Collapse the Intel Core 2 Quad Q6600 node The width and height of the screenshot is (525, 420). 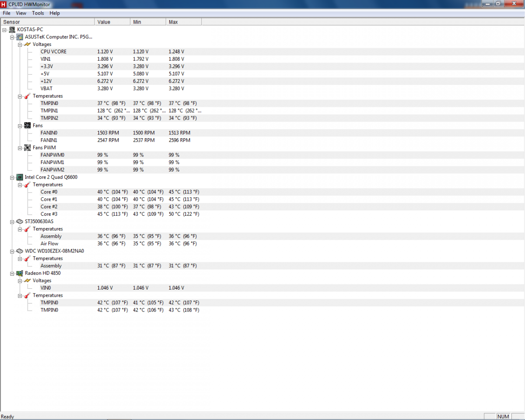tap(12, 177)
